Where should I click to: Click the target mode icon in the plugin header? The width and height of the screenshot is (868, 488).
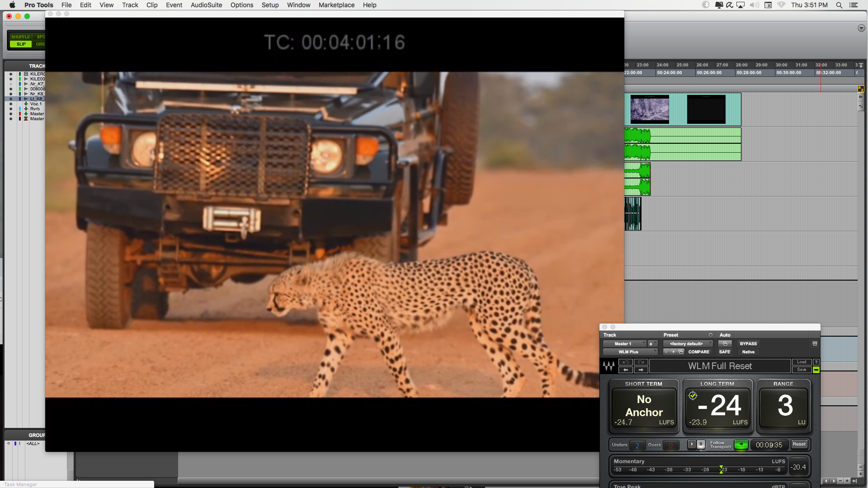tap(815, 344)
